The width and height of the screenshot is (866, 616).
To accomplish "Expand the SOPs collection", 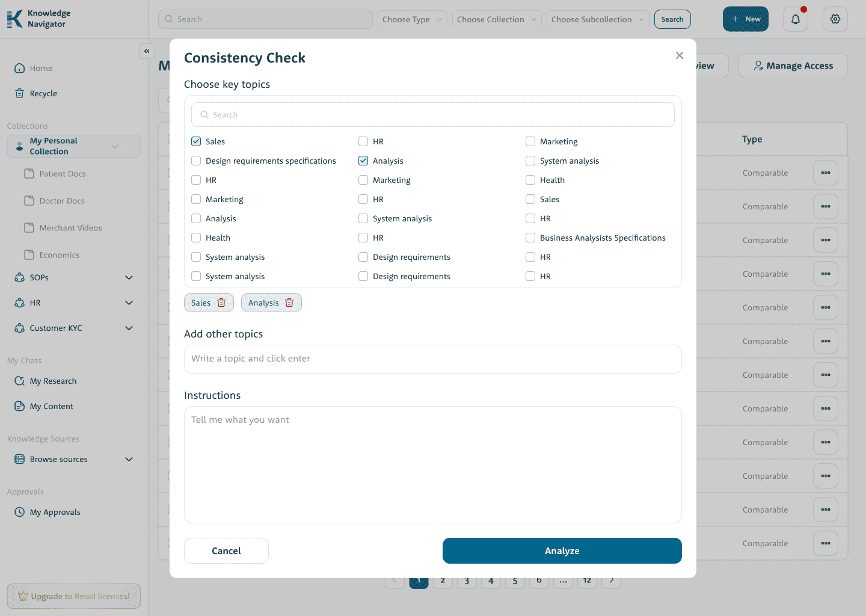I will pos(129,277).
